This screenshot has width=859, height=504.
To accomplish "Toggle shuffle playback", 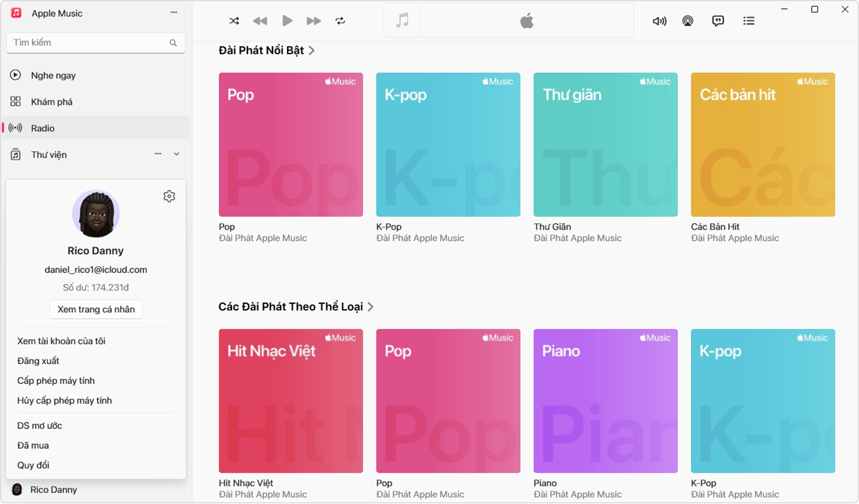I will click(x=234, y=21).
